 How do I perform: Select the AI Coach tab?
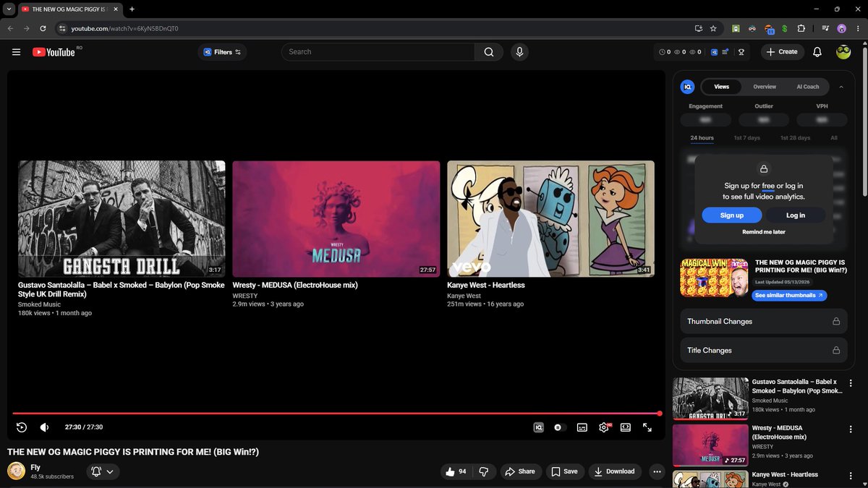click(x=808, y=87)
